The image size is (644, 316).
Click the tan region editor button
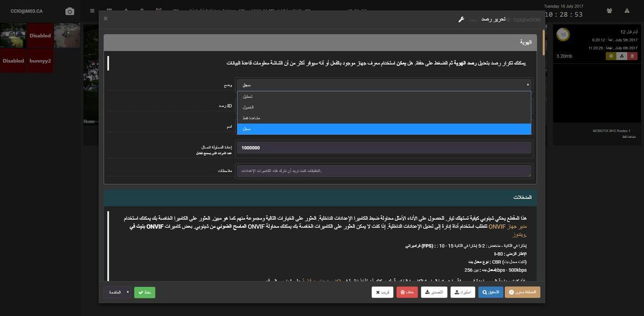pos(522,292)
